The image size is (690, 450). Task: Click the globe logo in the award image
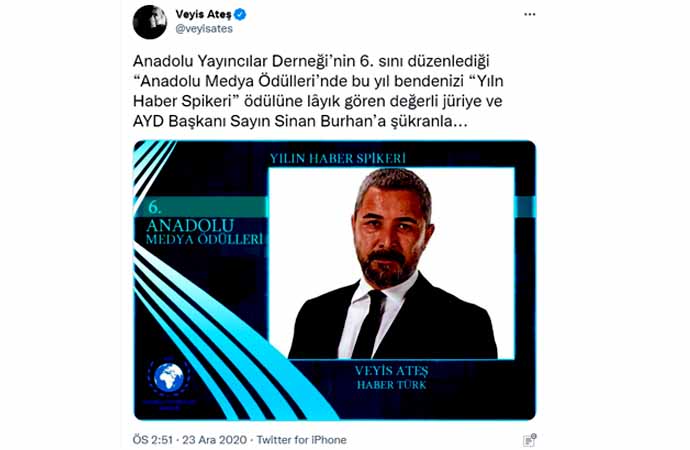click(x=168, y=377)
